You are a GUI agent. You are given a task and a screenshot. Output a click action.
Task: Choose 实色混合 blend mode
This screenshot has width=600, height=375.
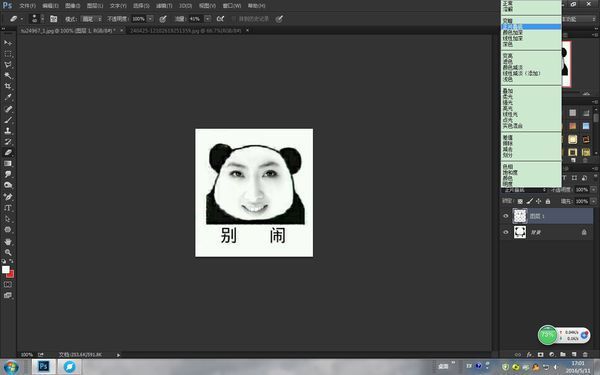(531, 126)
